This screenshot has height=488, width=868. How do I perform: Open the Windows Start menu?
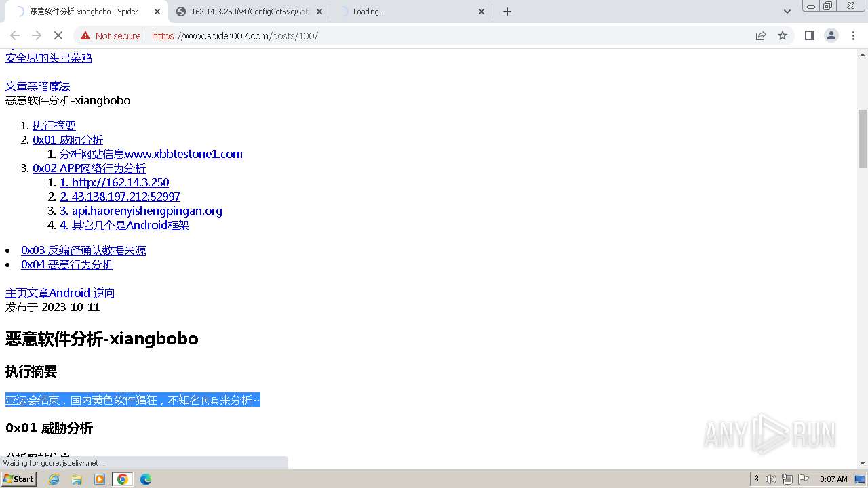19,479
